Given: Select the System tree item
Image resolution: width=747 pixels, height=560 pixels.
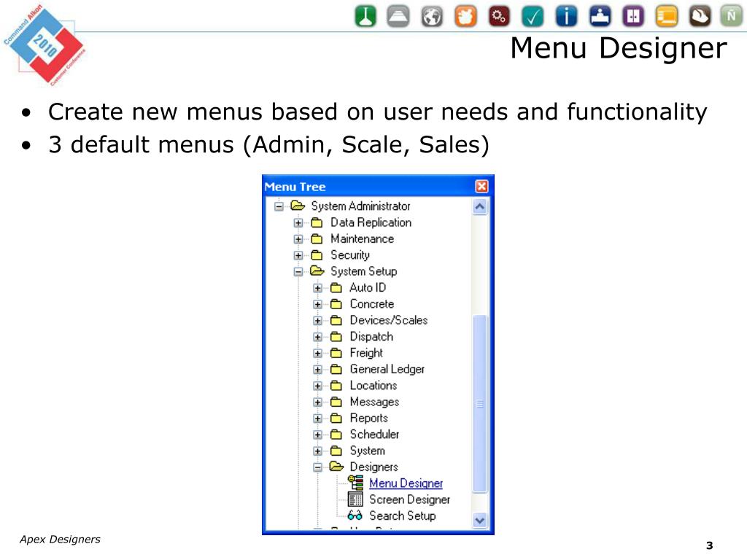Looking at the screenshot, I should point(368,451).
